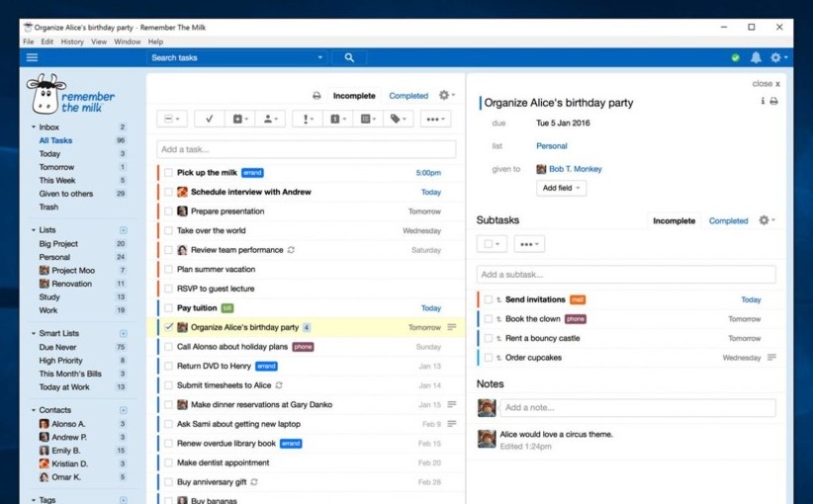This screenshot has height=504, width=813.
Task: Click the complete checkmark toolbar button
Action: pos(210,120)
